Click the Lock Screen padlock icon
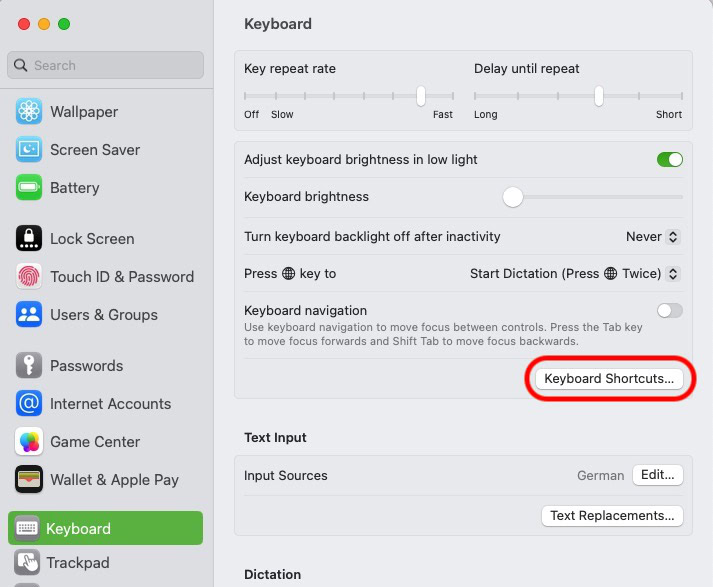 point(29,239)
